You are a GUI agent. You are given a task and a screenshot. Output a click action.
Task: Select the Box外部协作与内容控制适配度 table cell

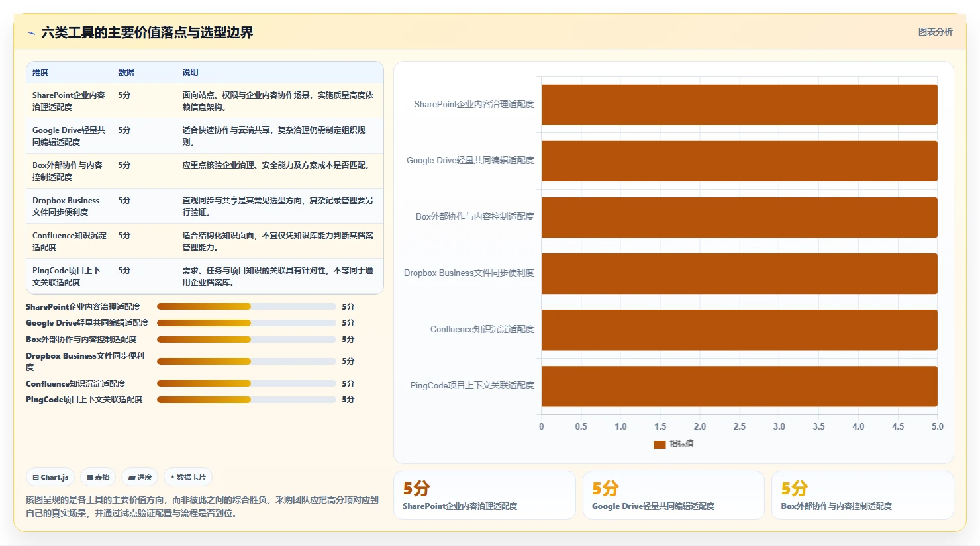point(68,171)
